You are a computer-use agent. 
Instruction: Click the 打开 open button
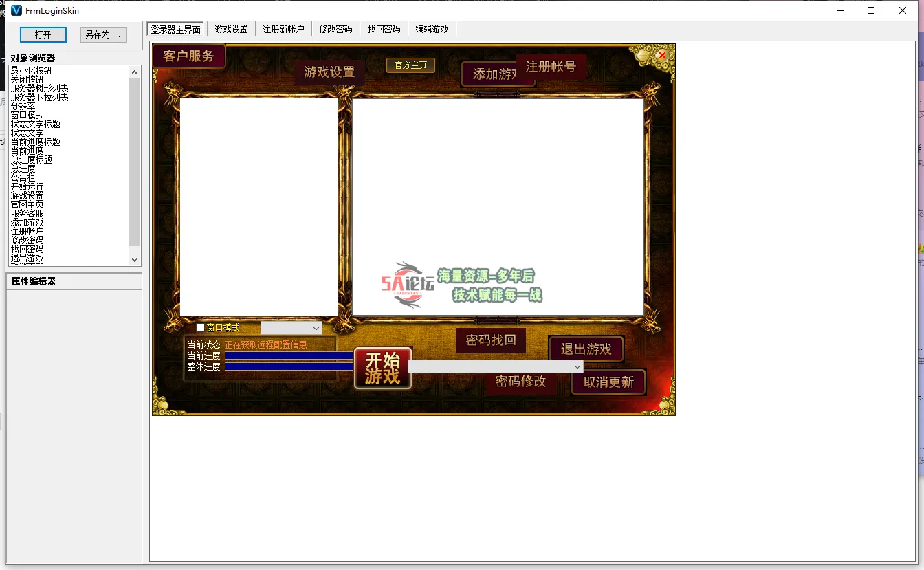[43, 34]
